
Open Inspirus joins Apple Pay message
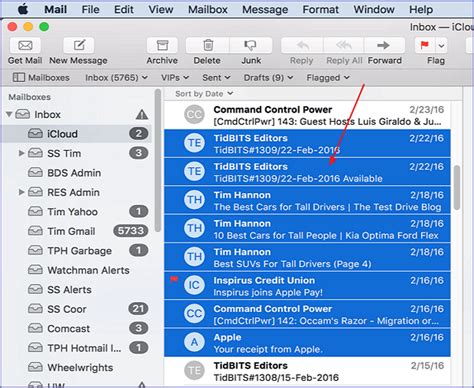[x=307, y=286]
